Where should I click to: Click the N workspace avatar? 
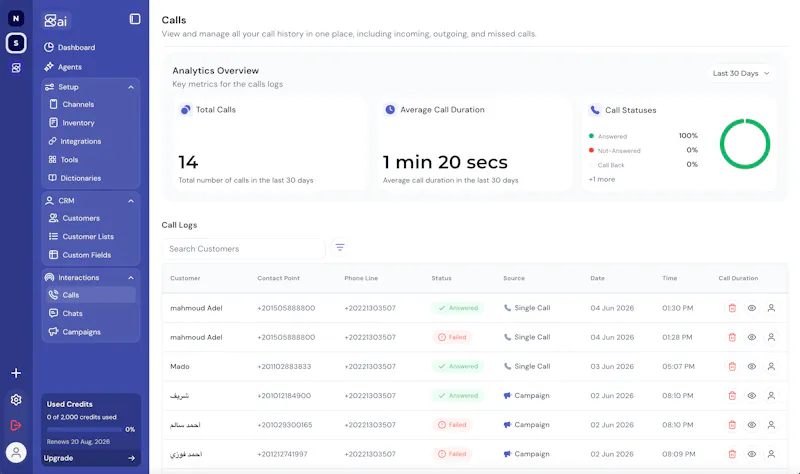[x=16, y=18]
